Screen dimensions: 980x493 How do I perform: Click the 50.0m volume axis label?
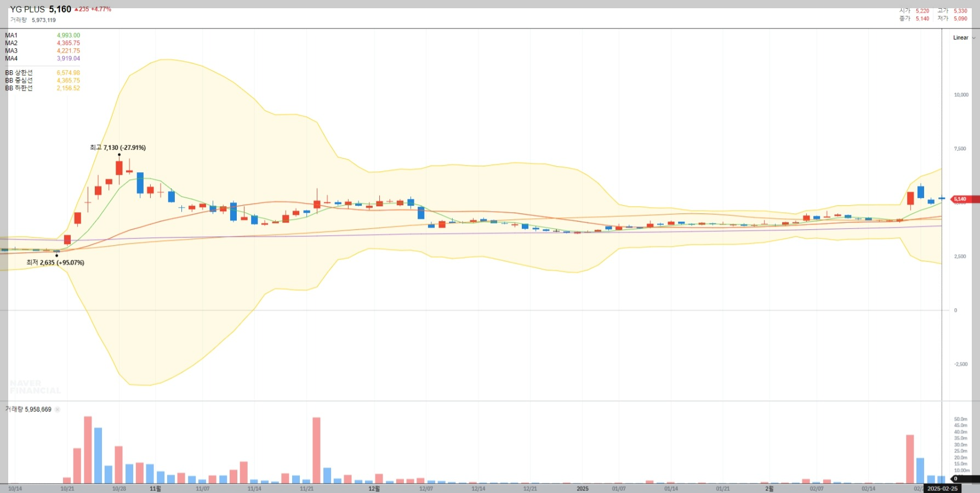coord(960,420)
